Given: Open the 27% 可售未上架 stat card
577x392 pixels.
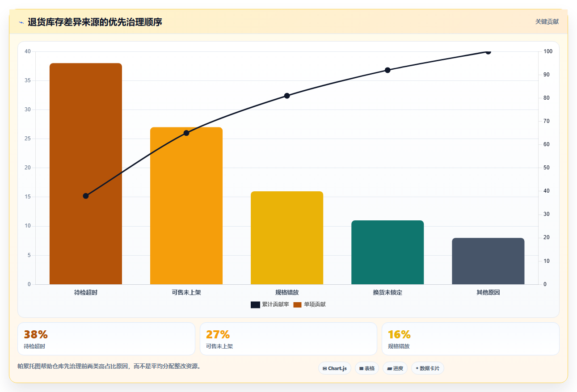Looking at the screenshot, I should coord(288,339).
